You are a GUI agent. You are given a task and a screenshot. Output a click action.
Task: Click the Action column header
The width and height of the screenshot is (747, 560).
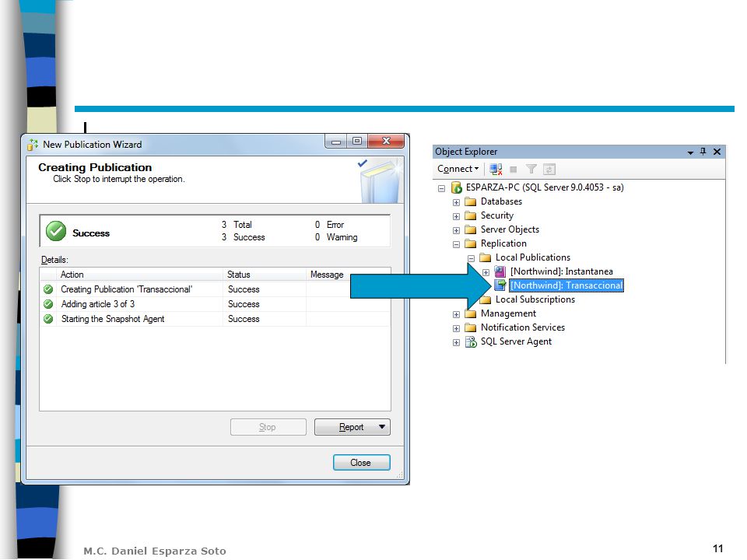[x=139, y=275]
